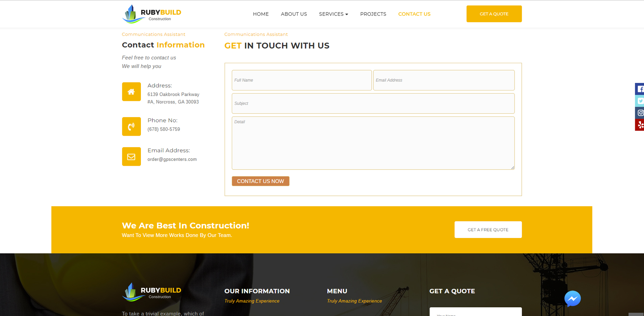Click the phone icon
The image size is (644, 316).
pyautogui.click(x=131, y=127)
